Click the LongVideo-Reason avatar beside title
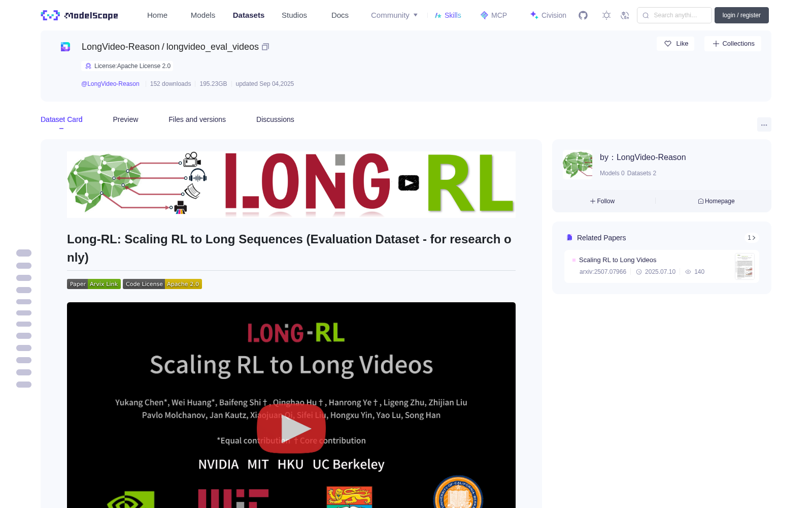 coord(65,47)
